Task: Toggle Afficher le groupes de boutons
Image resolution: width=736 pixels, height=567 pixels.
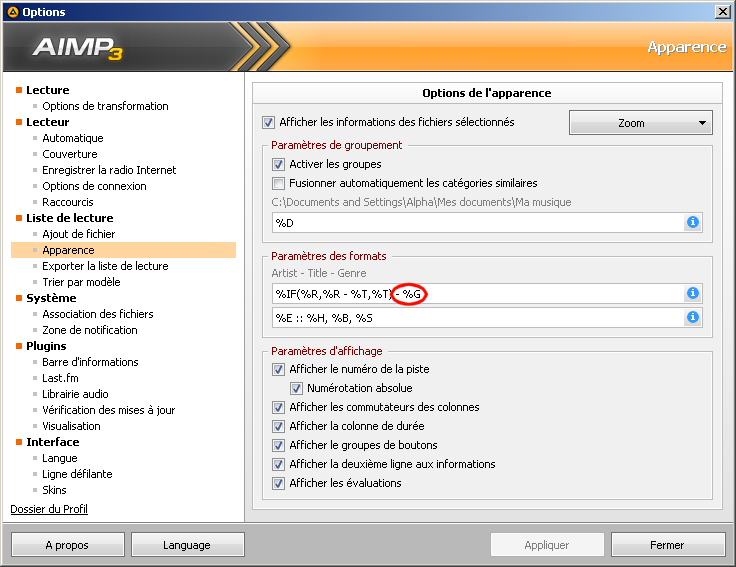Action: point(278,445)
